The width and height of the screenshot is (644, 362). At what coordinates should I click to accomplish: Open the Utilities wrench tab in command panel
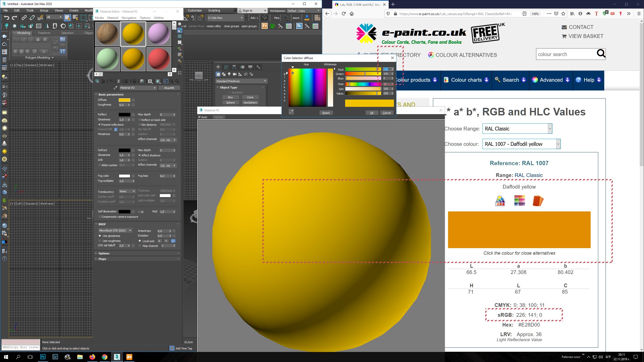point(258,67)
